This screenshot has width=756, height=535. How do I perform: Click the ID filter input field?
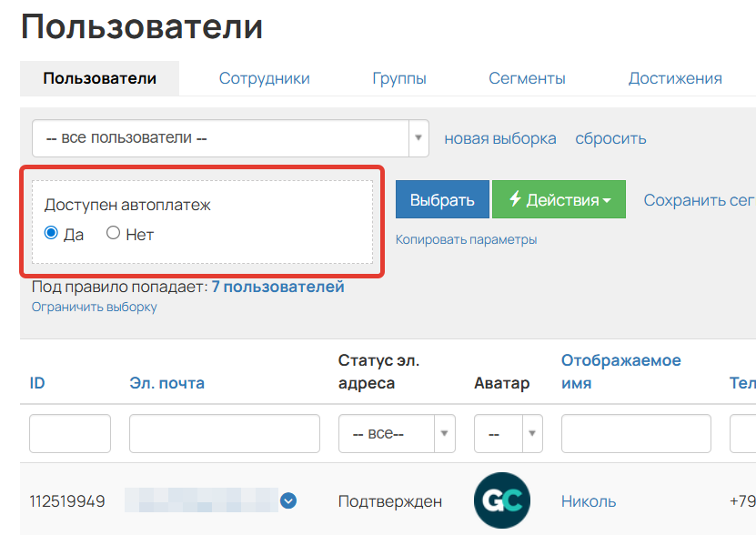(x=69, y=433)
